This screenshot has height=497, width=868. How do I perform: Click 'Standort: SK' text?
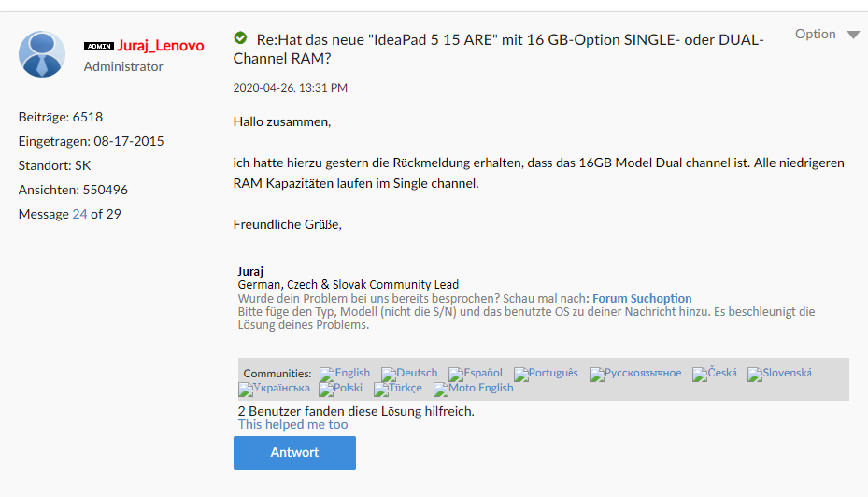coord(54,165)
